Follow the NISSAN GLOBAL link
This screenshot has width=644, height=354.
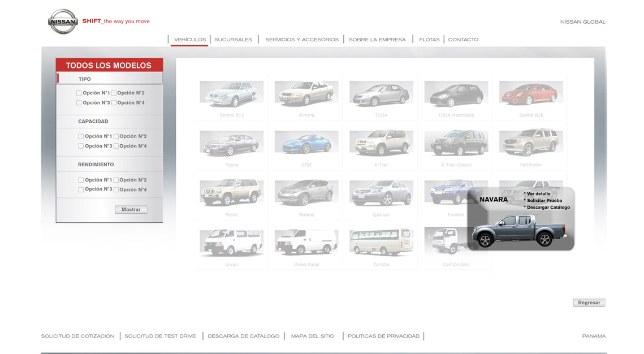[x=582, y=21]
